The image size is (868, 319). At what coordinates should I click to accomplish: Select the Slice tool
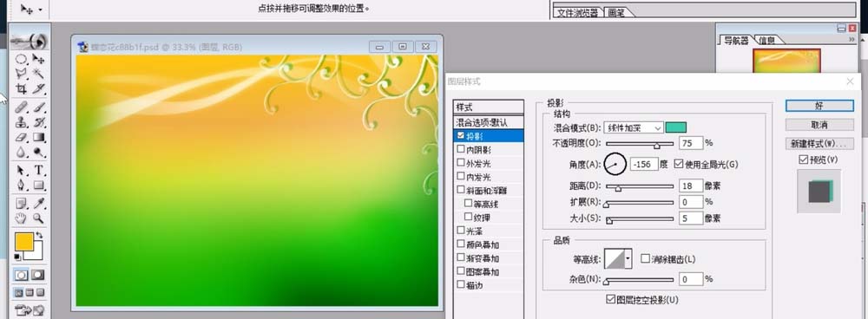[x=38, y=88]
